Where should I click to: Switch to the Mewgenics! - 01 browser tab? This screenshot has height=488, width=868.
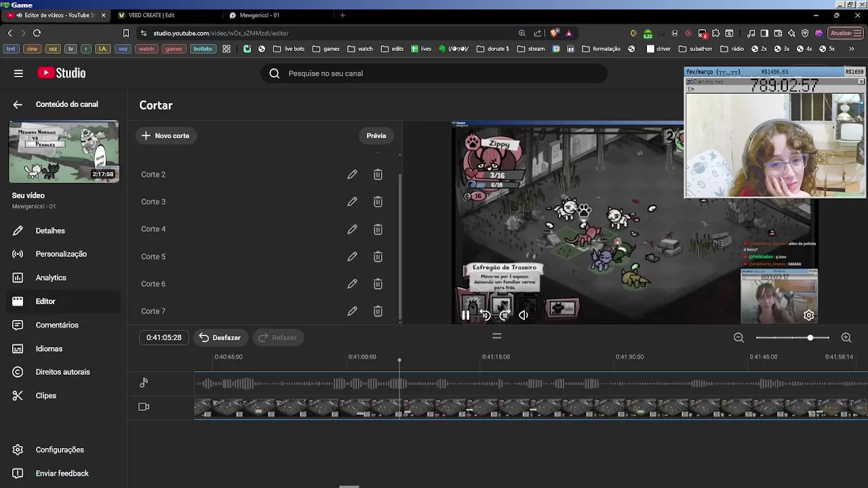278,15
